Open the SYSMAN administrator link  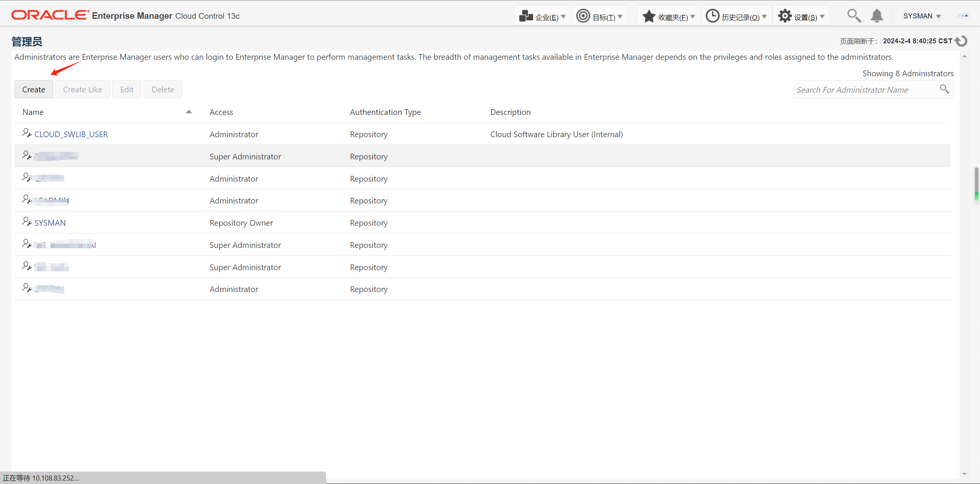coord(50,223)
